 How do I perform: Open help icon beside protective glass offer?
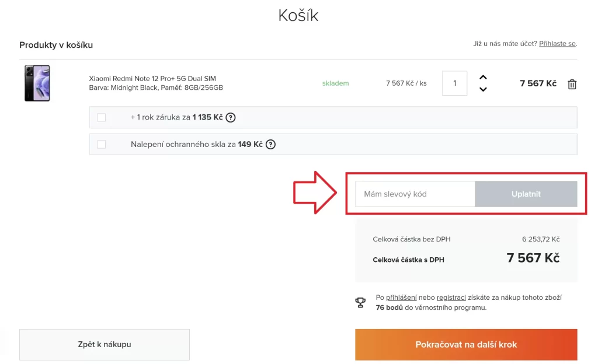click(270, 144)
